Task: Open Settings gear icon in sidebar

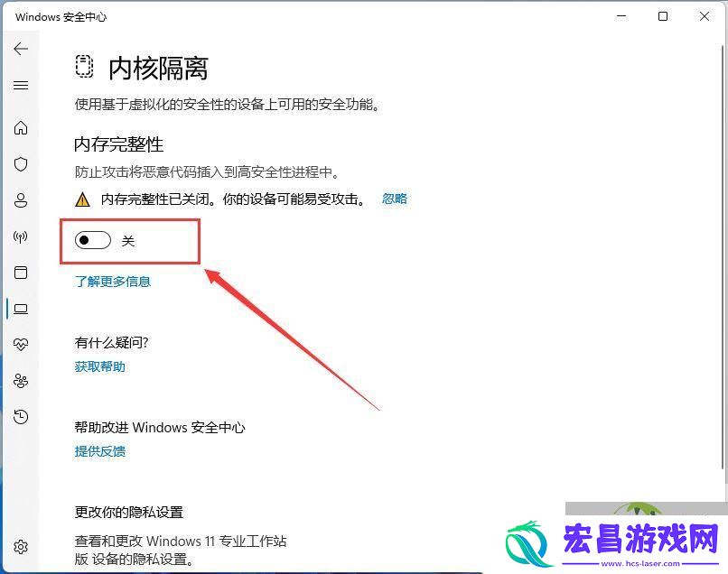Action: tap(21, 547)
